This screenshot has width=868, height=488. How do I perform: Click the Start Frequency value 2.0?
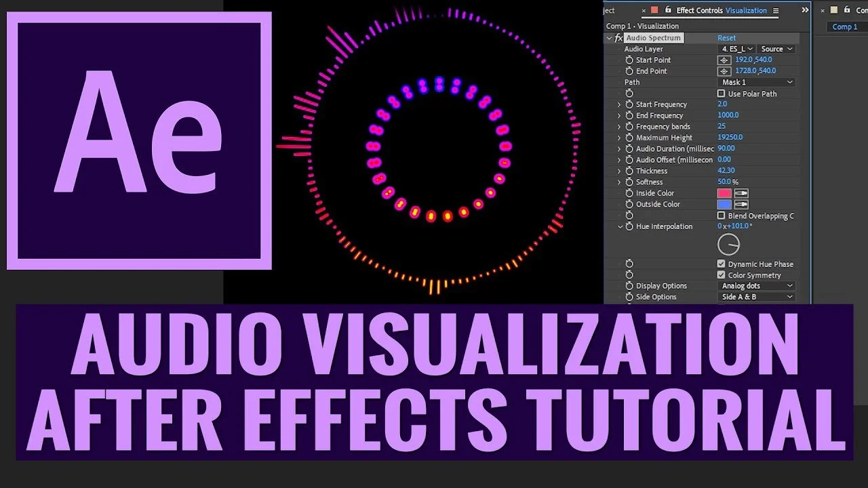coord(722,104)
